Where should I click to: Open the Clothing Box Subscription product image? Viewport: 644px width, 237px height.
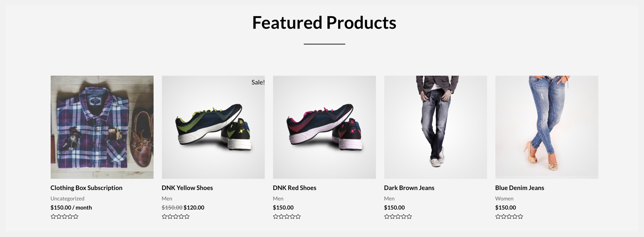[x=102, y=127]
